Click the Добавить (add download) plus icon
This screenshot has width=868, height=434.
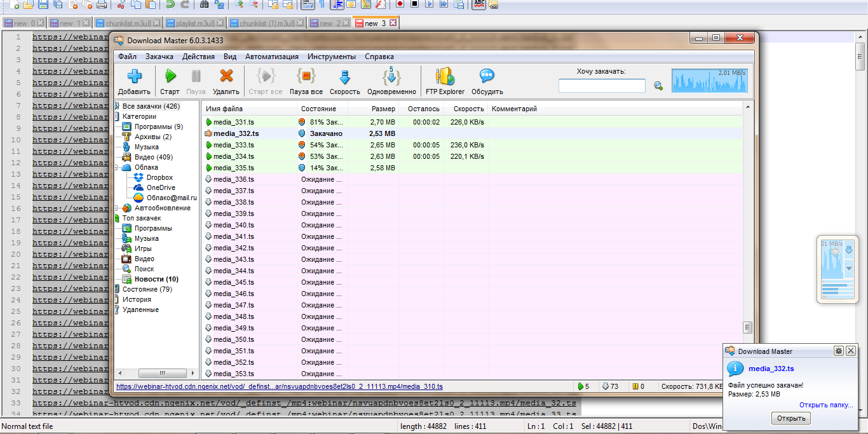tap(134, 76)
